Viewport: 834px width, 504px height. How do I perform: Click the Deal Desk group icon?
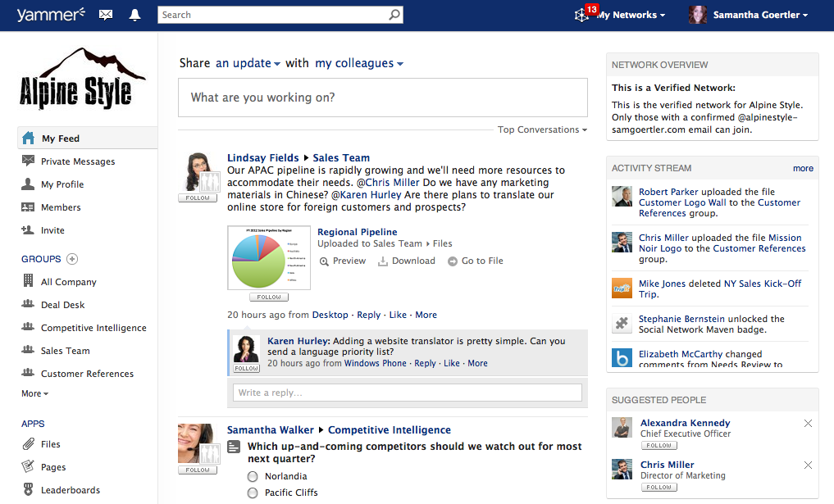click(28, 303)
